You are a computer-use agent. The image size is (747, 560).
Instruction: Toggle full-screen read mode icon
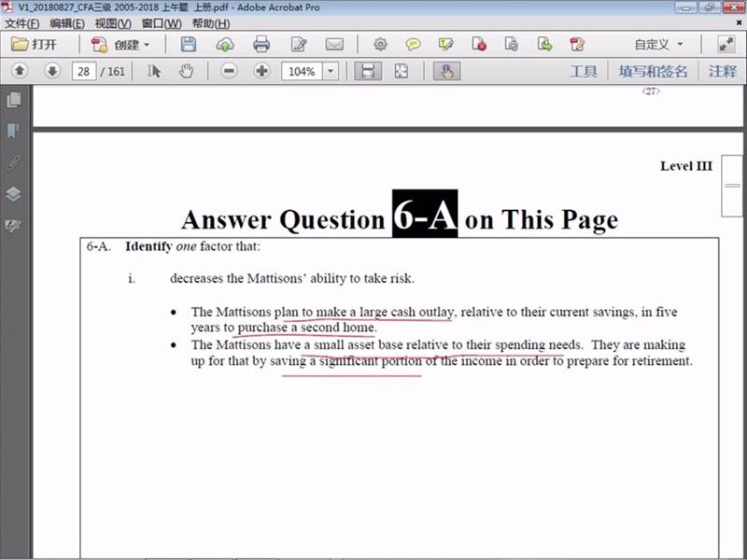tap(726, 44)
